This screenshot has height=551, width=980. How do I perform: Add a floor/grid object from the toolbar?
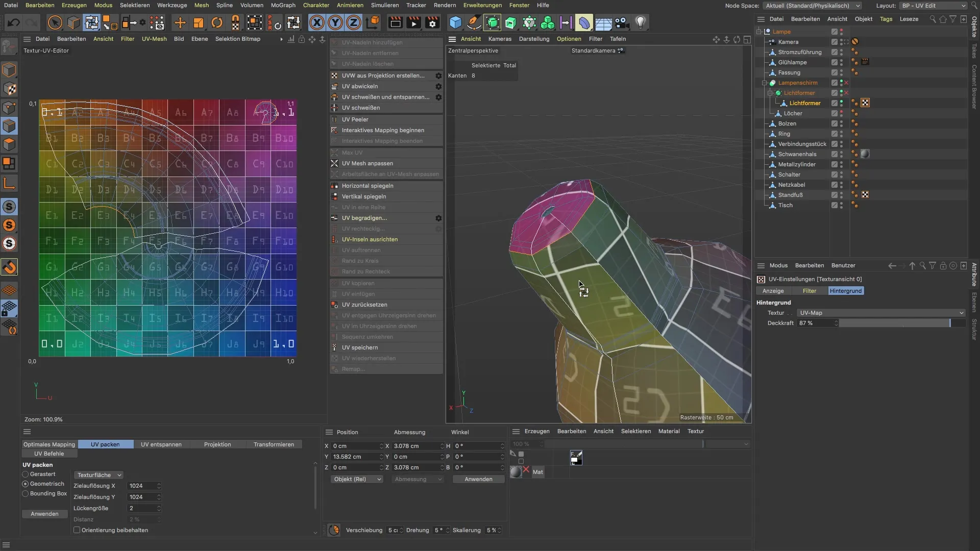[603, 22]
